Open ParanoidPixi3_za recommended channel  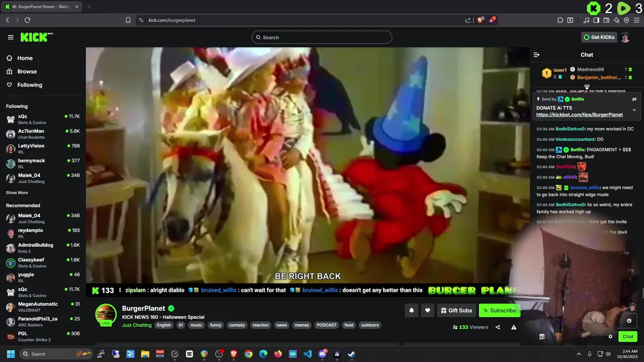coord(42,321)
